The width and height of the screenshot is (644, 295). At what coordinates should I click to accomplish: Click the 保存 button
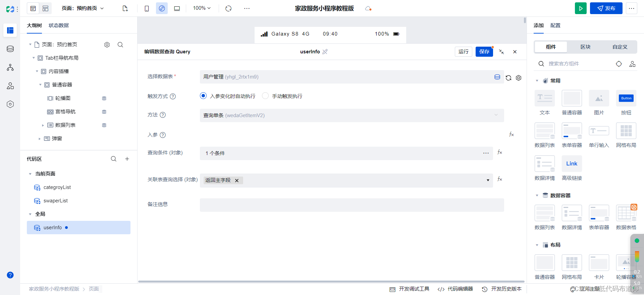[x=484, y=51]
